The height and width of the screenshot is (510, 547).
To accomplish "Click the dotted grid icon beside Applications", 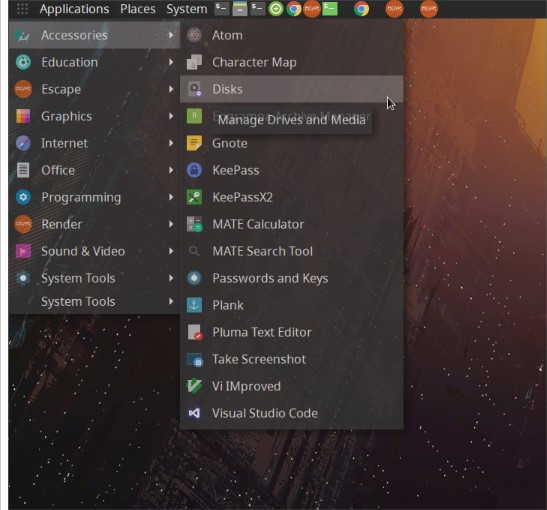I will coord(22,9).
